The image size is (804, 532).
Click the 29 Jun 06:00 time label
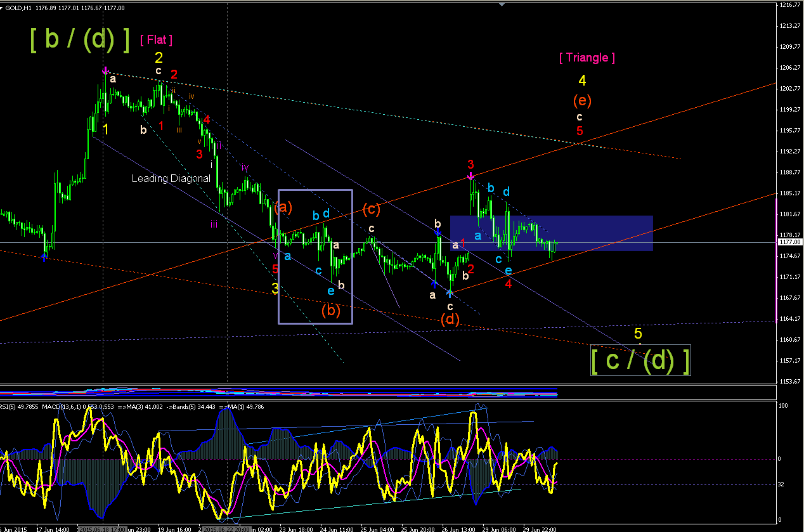pos(499,529)
